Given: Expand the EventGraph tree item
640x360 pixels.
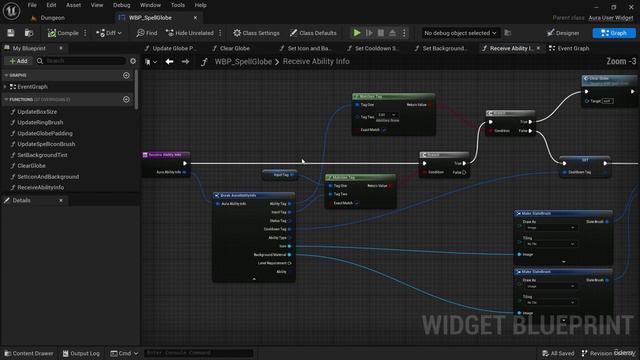Looking at the screenshot, I should pyautogui.click(x=5, y=87).
